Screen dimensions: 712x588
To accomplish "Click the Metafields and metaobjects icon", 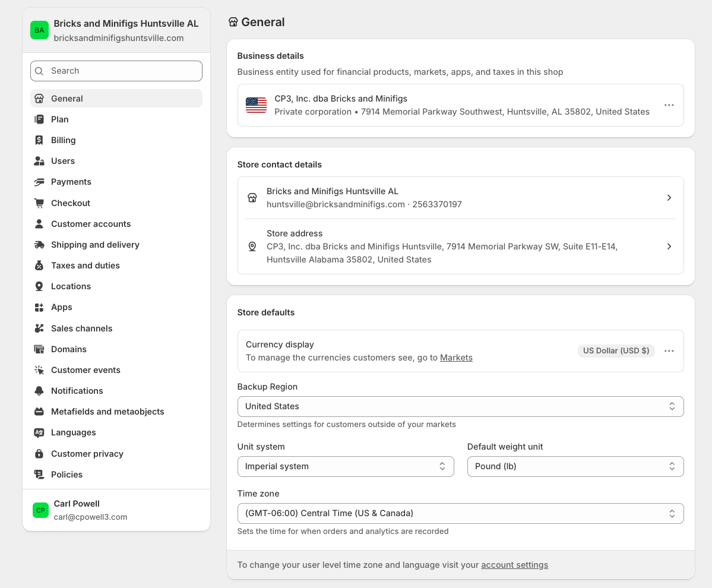I will [39, 412].
